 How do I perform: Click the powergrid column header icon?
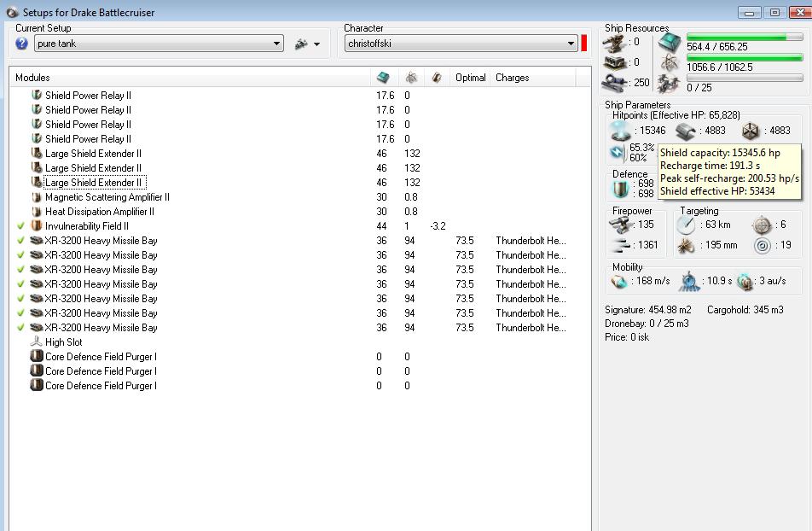(411, 78)
